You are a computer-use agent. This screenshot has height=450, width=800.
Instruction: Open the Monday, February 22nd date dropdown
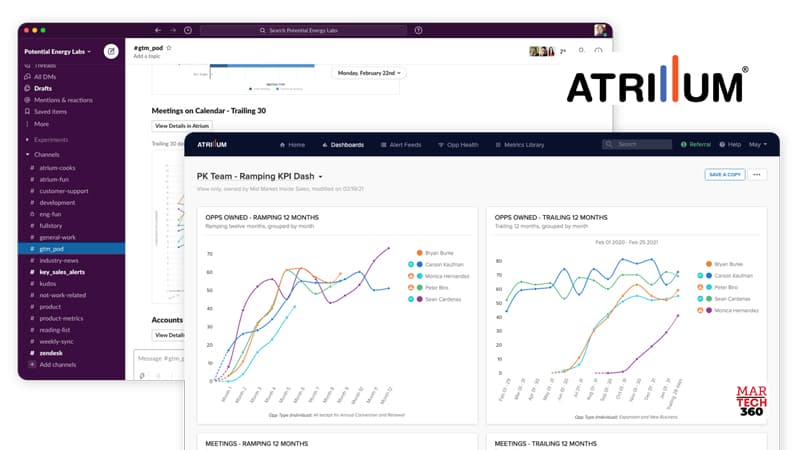(x=369, y=73)
